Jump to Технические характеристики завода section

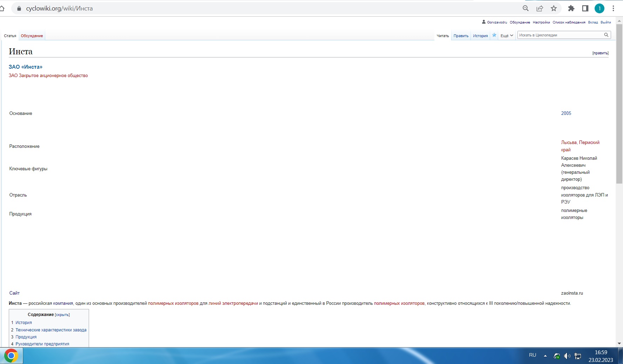pyautogui.click(x=51, y=330)
